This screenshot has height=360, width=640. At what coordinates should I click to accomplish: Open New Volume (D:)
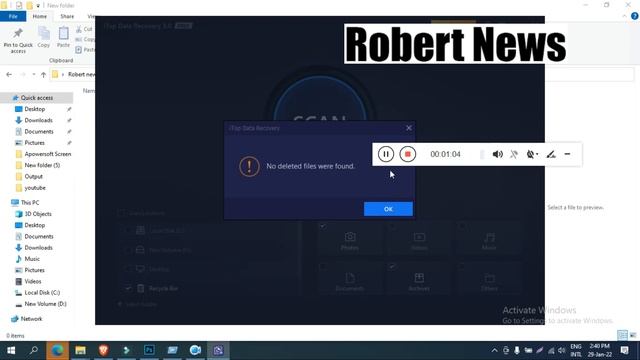(45, 304)
